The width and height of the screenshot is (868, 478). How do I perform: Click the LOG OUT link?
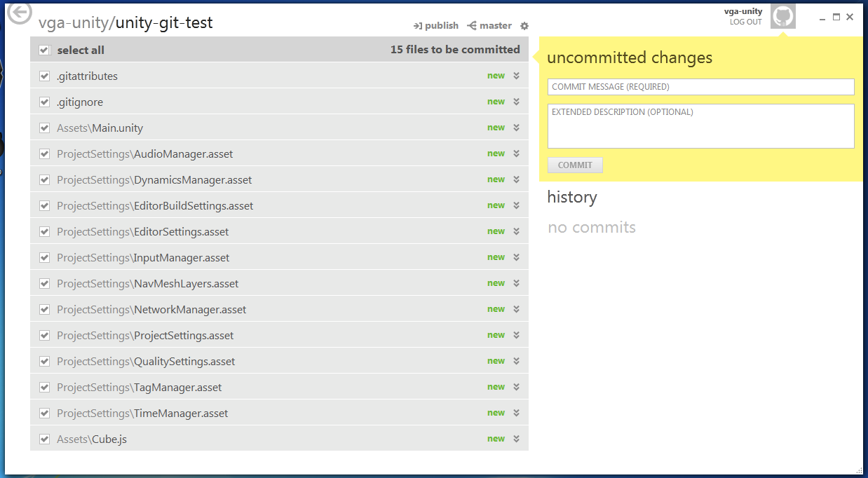click(x=745, y=22)
